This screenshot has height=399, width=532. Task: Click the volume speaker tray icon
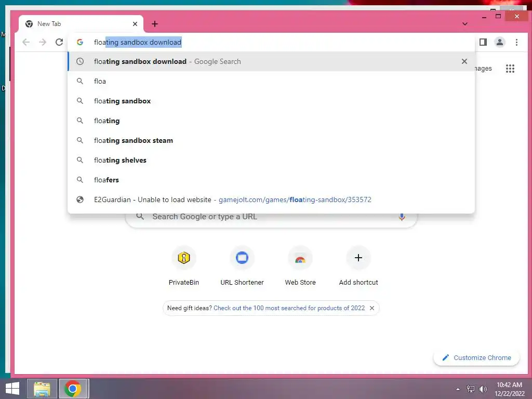pyautogui.click(x=483, y=389)
